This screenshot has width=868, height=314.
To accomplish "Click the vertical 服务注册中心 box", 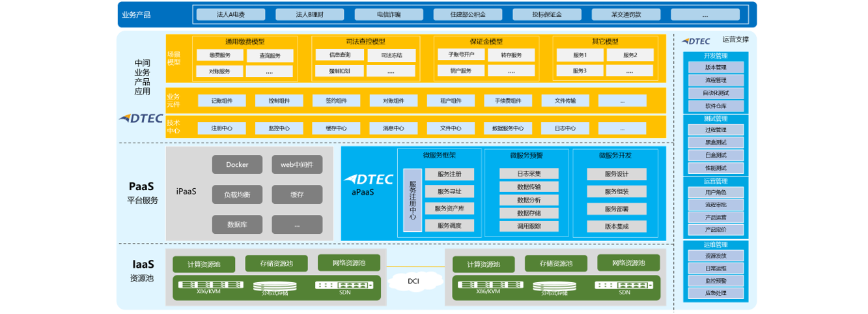I will pyautogui.click(x=413, y=201).
